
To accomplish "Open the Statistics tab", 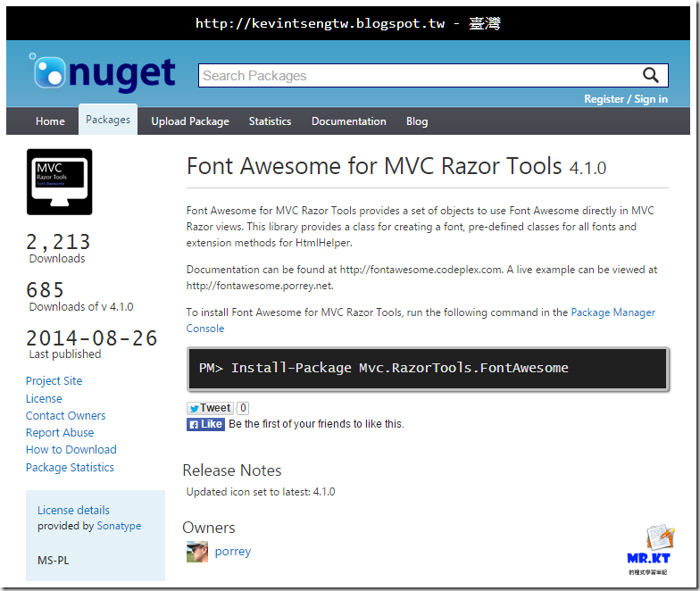I will pos(270,121).
